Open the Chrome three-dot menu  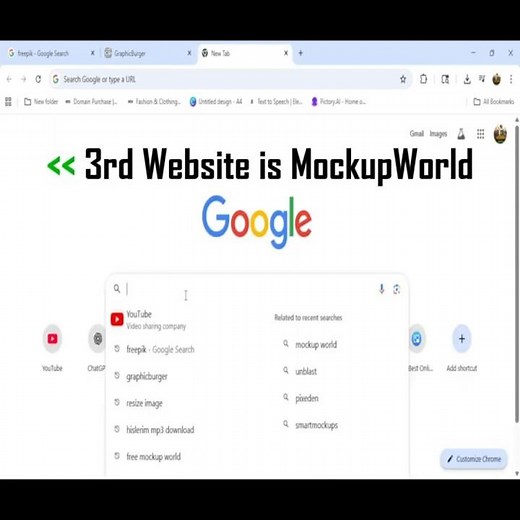(511, 79)
